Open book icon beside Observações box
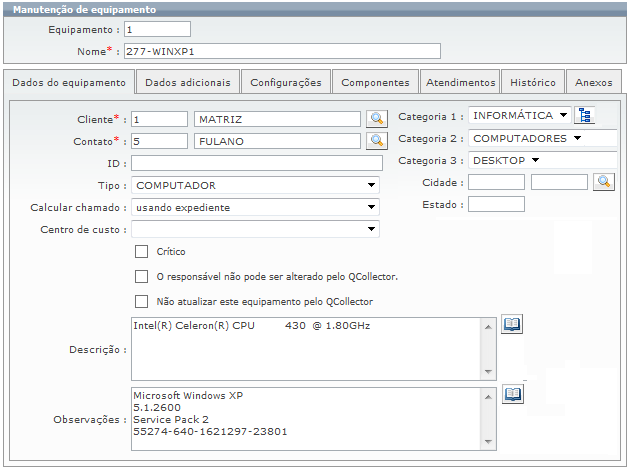 point(513,394)
